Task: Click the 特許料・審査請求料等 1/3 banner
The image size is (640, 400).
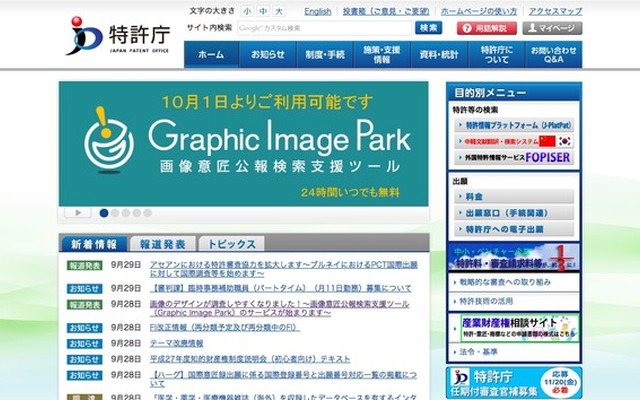Action: coord(514,257)
